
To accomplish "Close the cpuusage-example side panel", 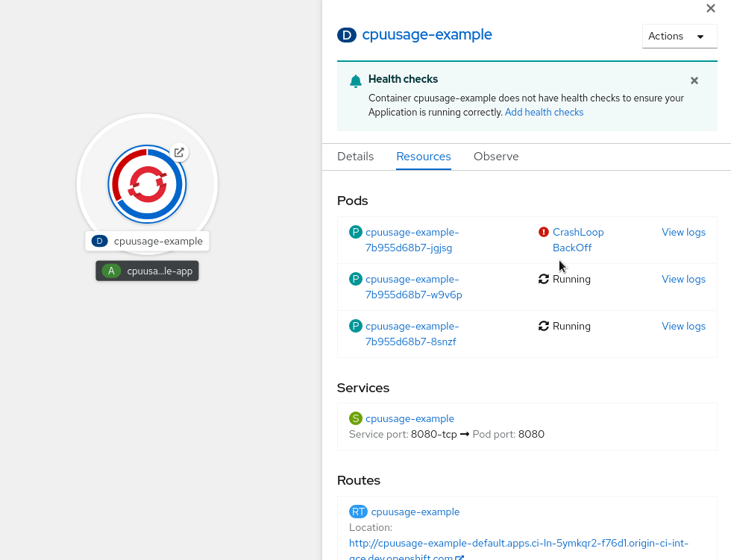I will [711, 8].
